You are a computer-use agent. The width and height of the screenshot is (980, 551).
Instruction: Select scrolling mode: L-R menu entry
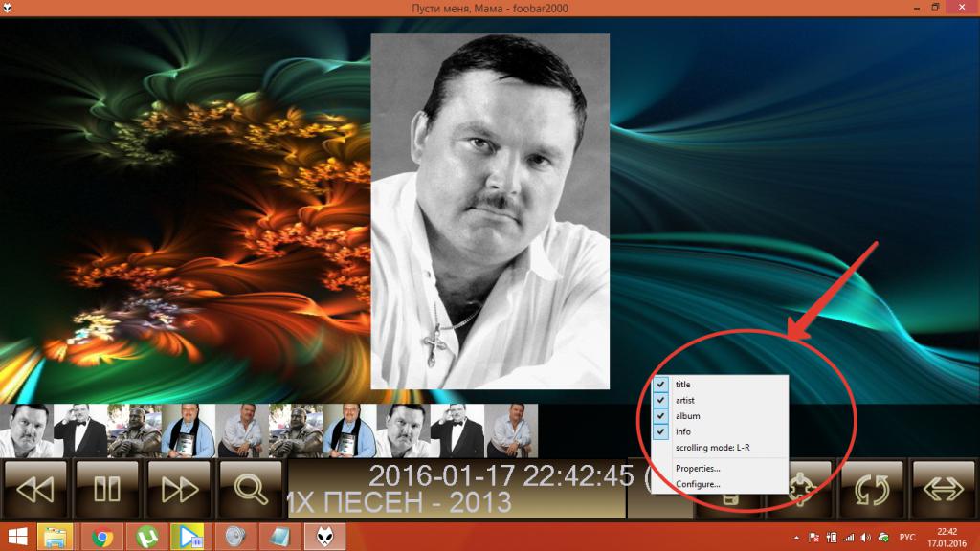713,448
